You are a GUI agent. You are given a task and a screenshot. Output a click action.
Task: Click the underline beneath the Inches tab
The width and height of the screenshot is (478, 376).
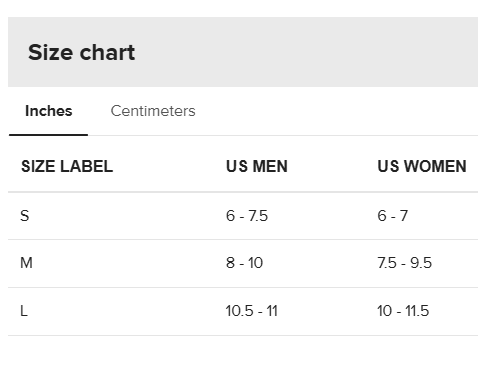[x=48, y=135]
